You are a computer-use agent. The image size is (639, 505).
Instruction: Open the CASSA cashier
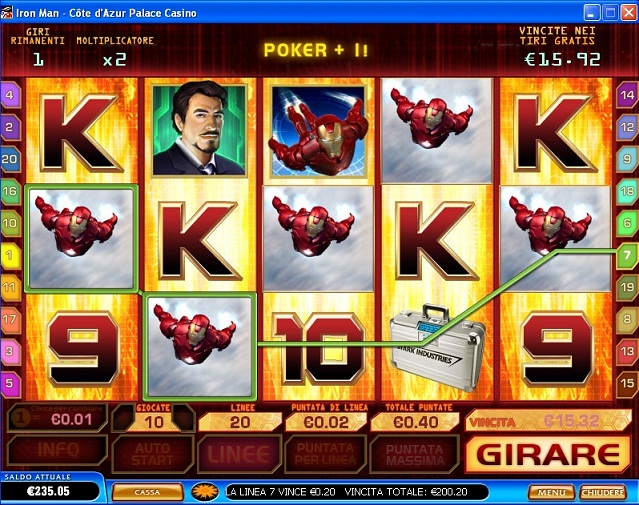[147, 492]
